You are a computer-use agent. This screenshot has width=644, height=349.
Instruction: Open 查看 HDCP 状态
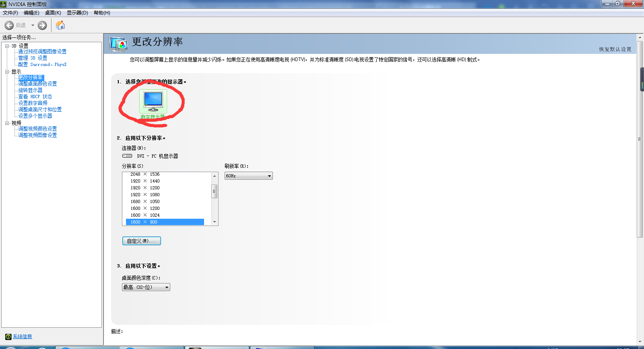pyautogui.click(x=35, y=96)
